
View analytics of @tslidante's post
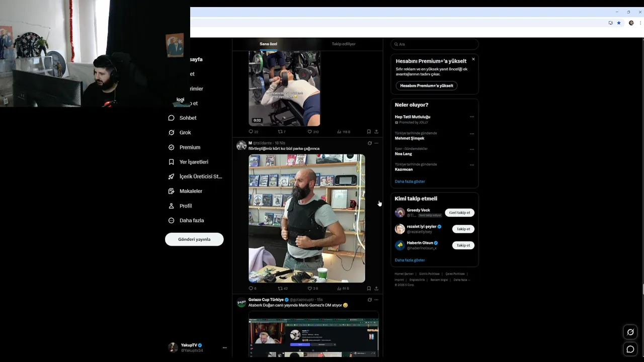point(343,289)
